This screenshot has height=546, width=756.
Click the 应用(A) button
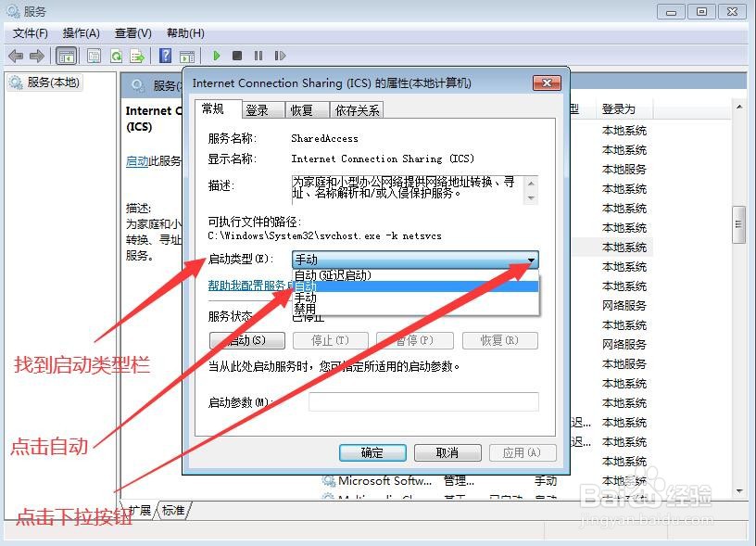(x=523, y=453)
